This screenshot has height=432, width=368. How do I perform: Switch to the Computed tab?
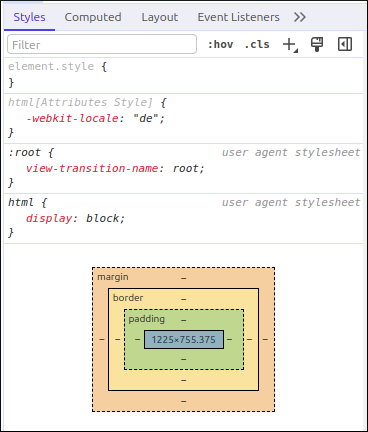point(93,17)
